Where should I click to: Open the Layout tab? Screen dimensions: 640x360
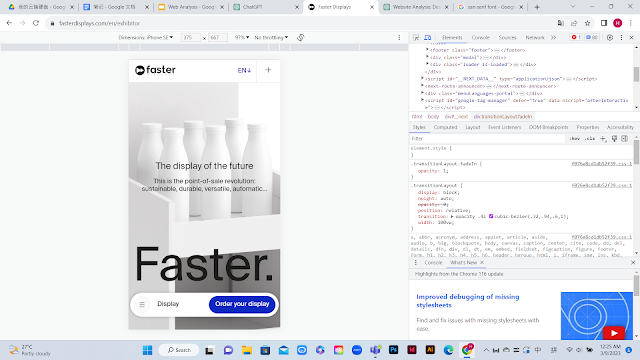(473, 127)
